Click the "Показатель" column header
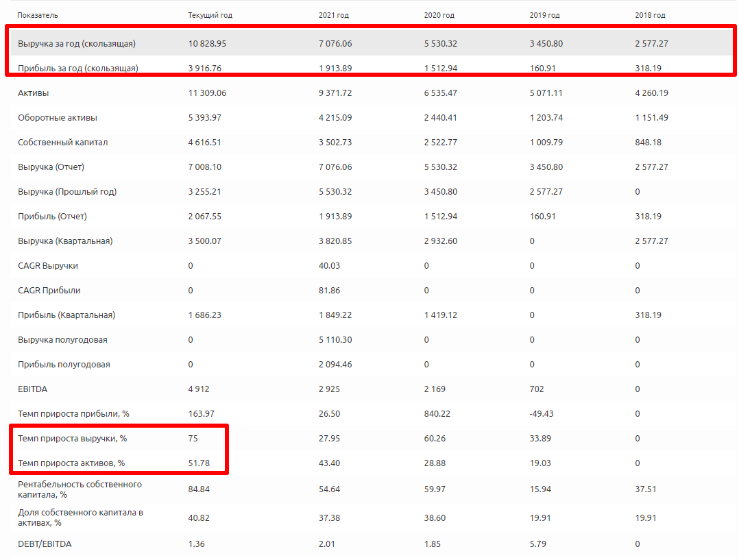This screenshot has height=560, width=739. click(38, 15)
